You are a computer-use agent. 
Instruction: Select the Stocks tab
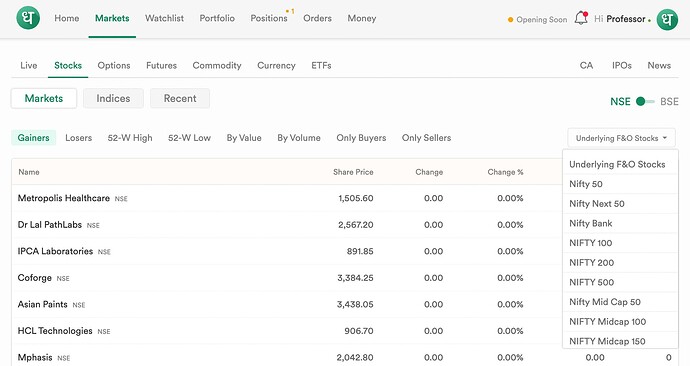[x=68, y=66]
